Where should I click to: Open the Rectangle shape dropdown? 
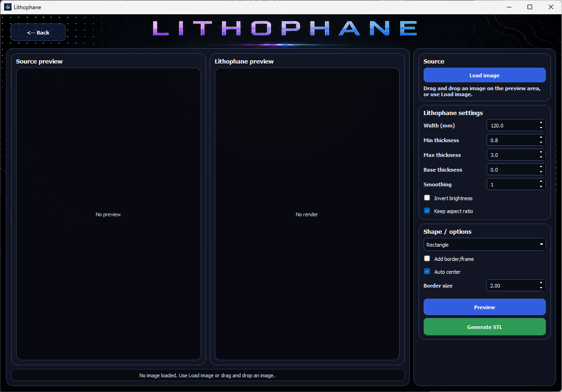484,245
